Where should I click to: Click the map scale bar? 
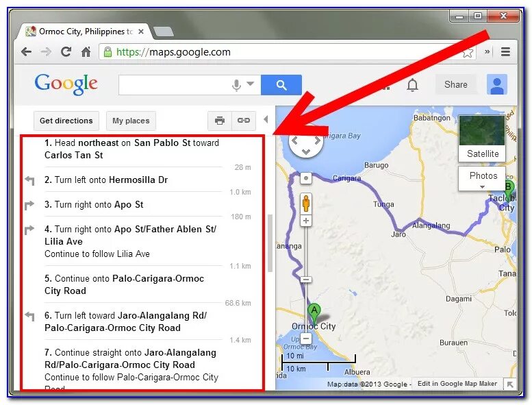point(318,363)
